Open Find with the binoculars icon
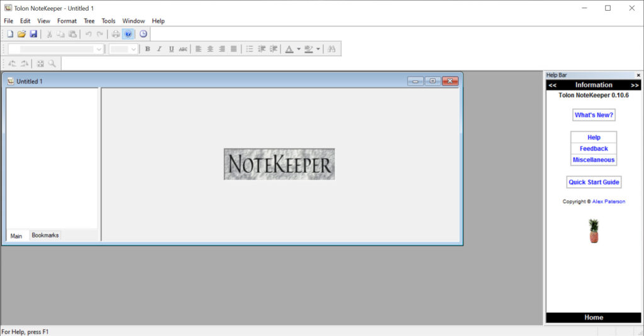Viewport: 644px width, 336px height. tap(332, 49)
